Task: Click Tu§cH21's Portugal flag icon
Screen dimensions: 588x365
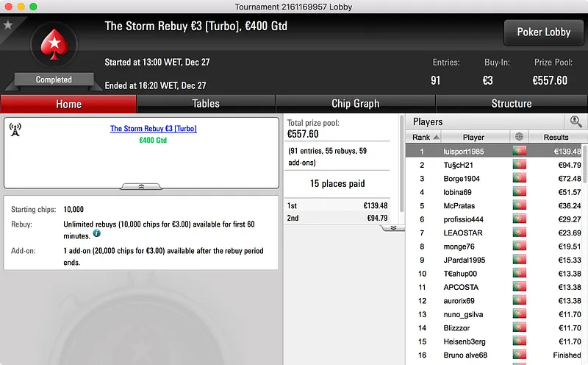Action: pyautogui.click(x=520, y=165)
